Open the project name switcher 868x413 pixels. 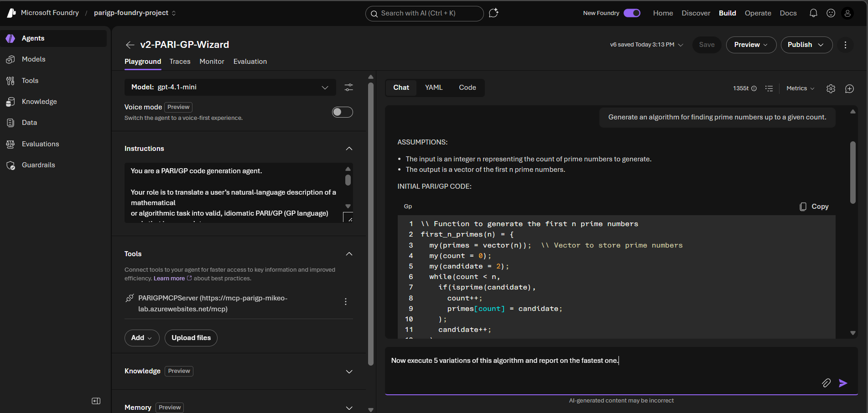pyautogui.click(x=135, y=13)
